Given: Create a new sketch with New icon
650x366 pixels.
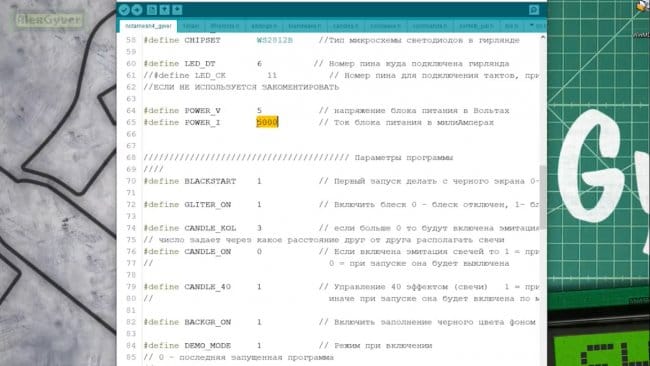Looking at the screenshot, I should coord(152,10).
